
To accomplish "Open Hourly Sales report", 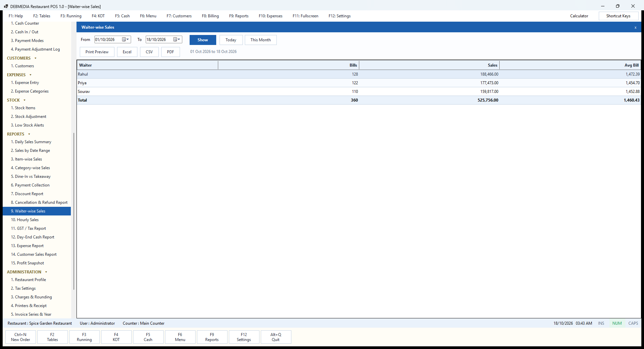I will (x=37, y=220).
